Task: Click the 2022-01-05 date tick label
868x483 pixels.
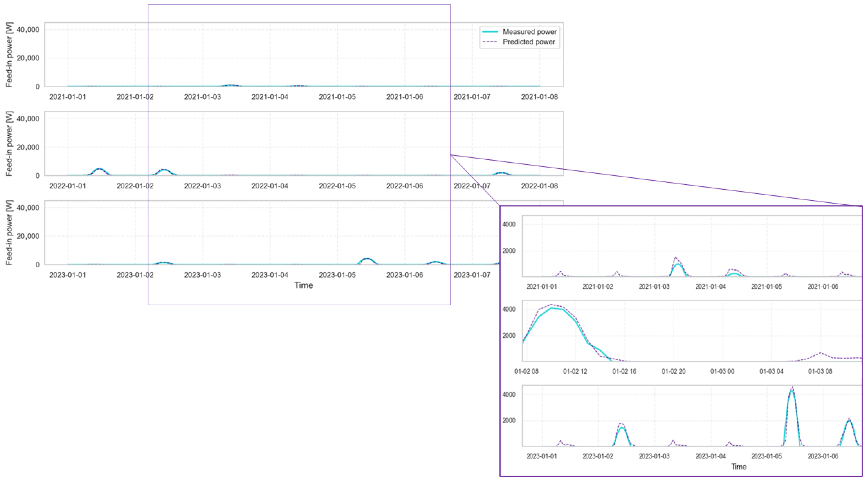Action: click(x=337, y=186)
